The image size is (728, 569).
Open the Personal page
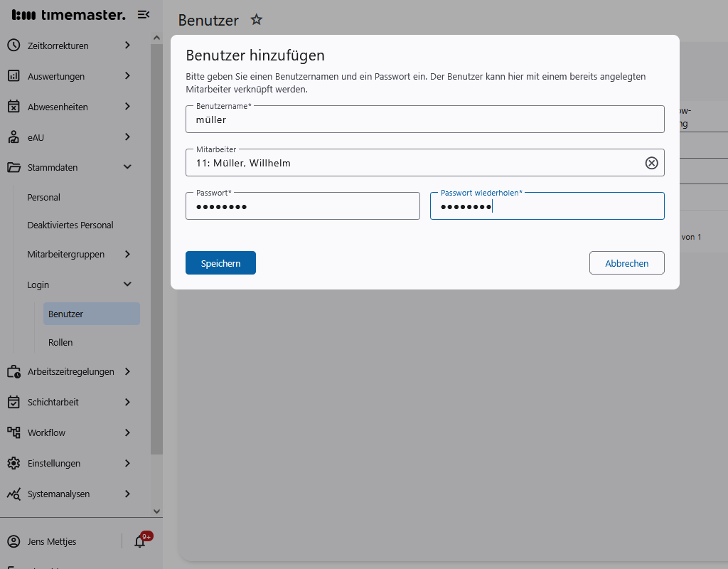[x=45, y=197]
